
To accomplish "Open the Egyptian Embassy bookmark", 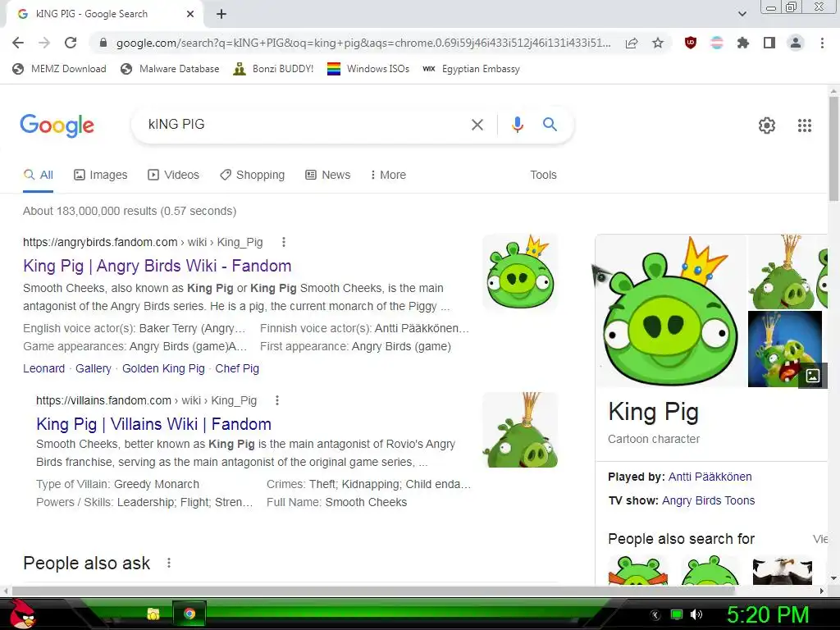I will click(472, 69).
